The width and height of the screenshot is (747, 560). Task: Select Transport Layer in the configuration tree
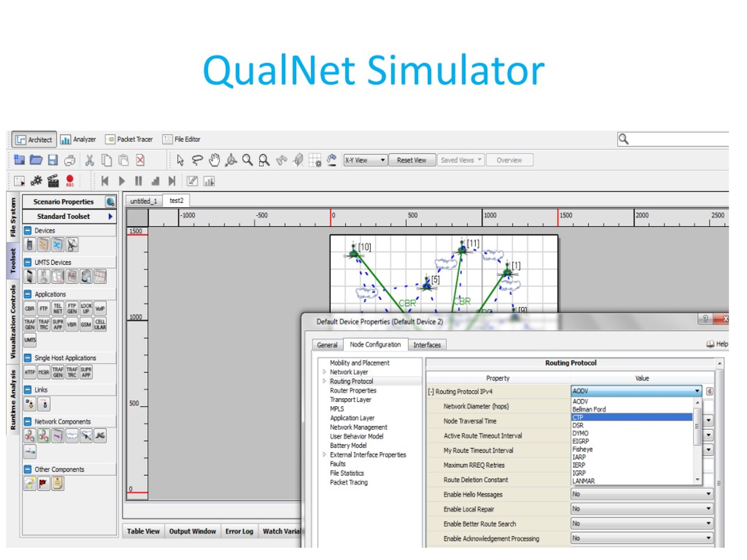point(350,400)
